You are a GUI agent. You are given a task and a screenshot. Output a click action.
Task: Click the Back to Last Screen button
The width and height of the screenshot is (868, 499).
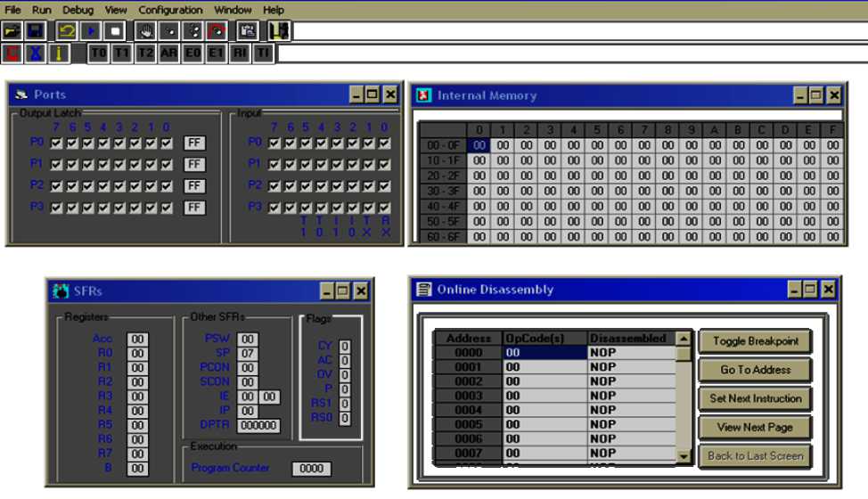[755, 456]
